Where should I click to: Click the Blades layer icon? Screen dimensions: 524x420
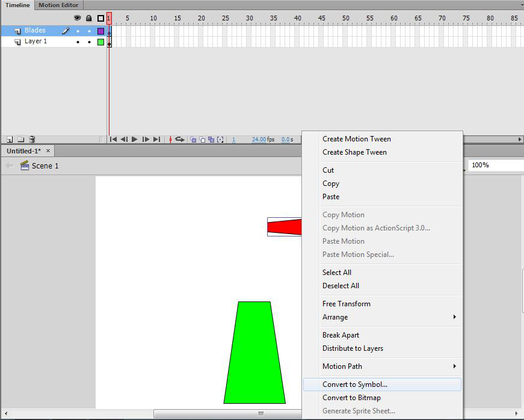point(17,31)
